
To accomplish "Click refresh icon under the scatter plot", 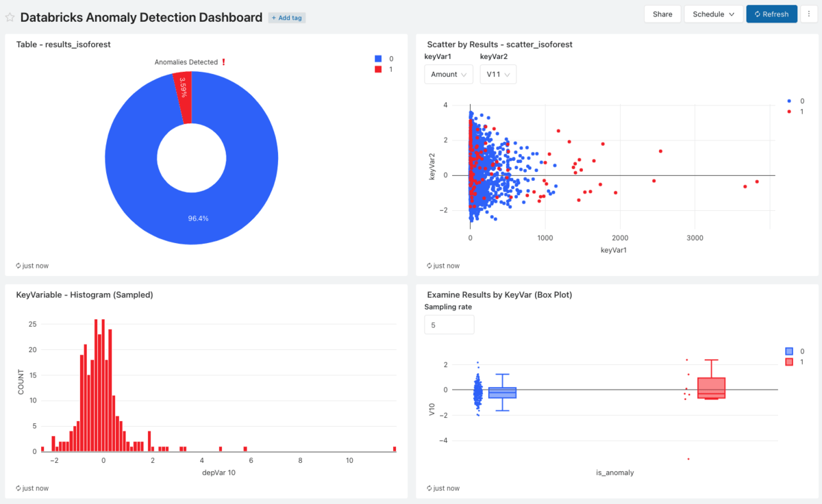I will (429, 266).
